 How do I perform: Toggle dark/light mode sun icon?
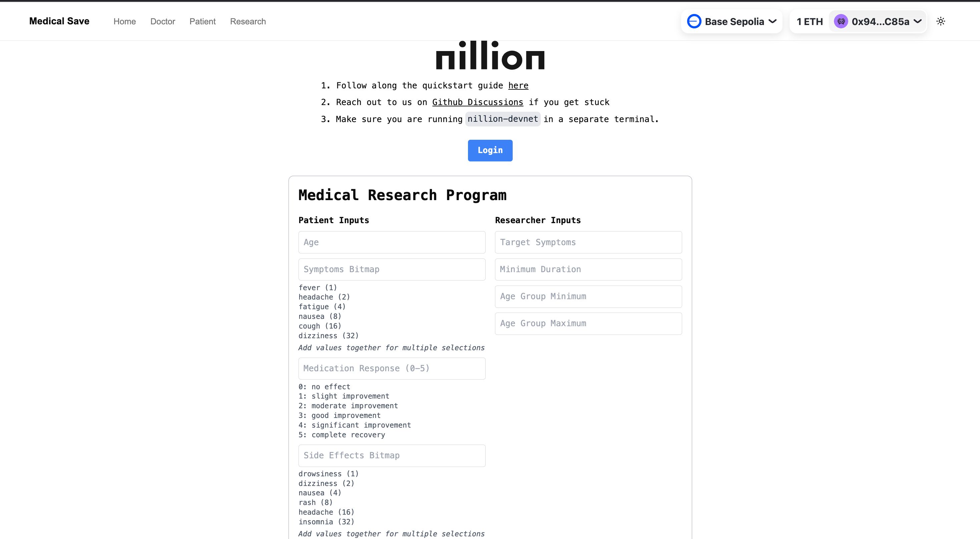(942, 21)
